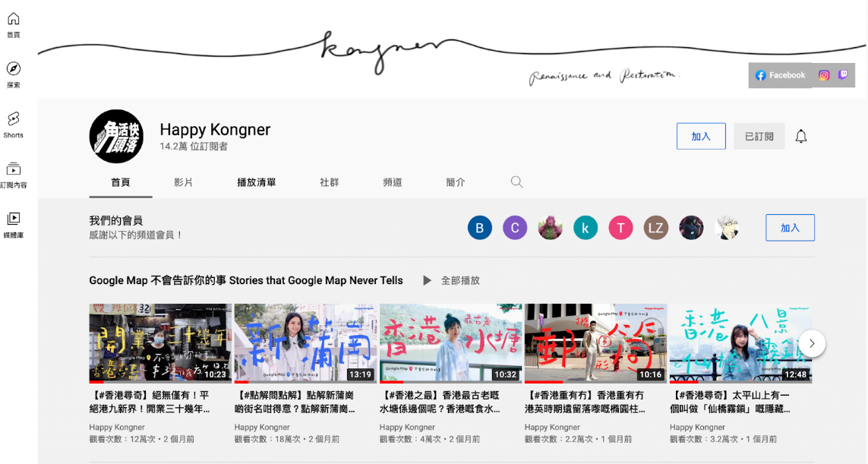The width and height of the screenshot is (868, 464).
Task: Click Happy Kongner under the 4萬次 video
Action: point(407,428)
